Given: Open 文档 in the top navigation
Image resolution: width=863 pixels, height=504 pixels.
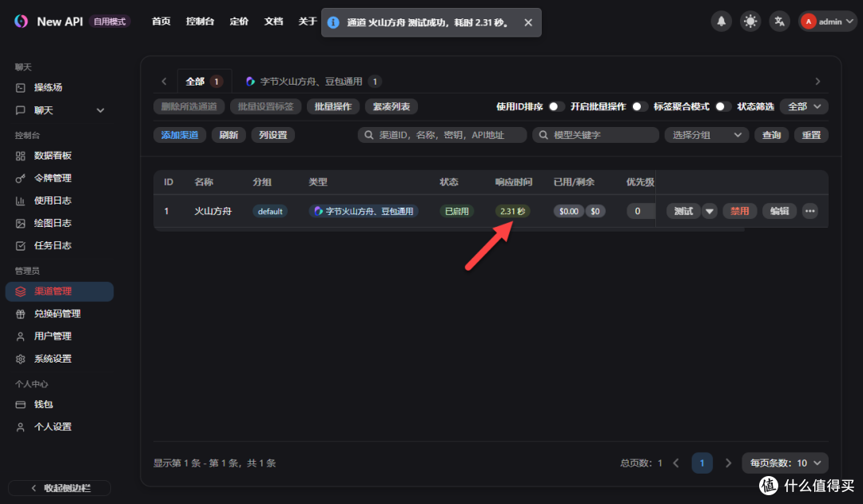Looking at the screenshot, I should pos(273,22).
